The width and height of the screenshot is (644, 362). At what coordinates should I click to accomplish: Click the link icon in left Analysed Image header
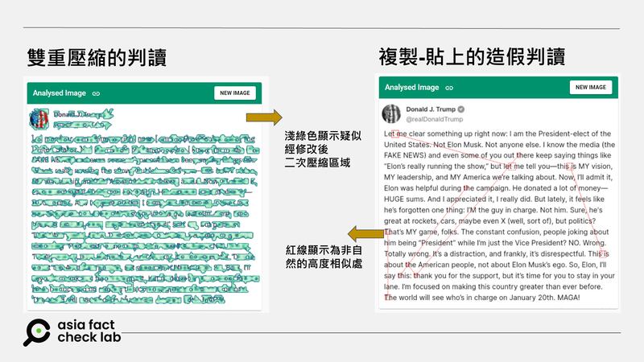point(97,93)
